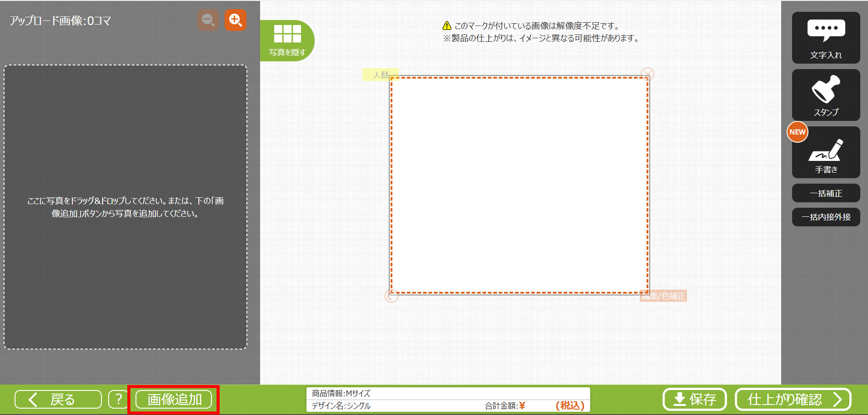Click the アップロード画像:0コマ heading
868x415 pixels.
coord(60,21)
